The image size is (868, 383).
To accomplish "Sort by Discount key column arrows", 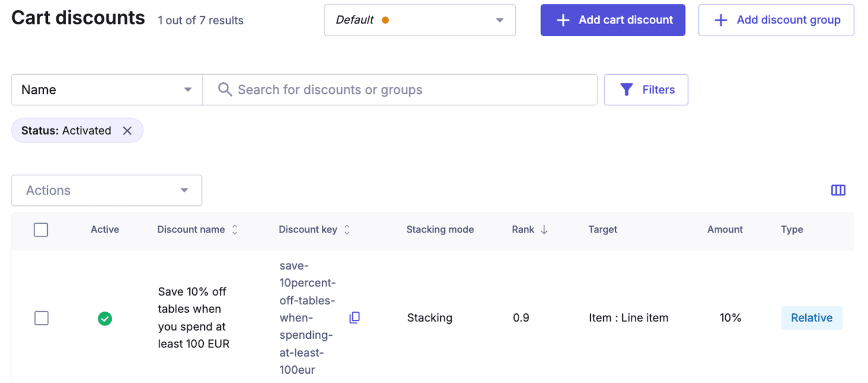I will click(x=347, y=229).
